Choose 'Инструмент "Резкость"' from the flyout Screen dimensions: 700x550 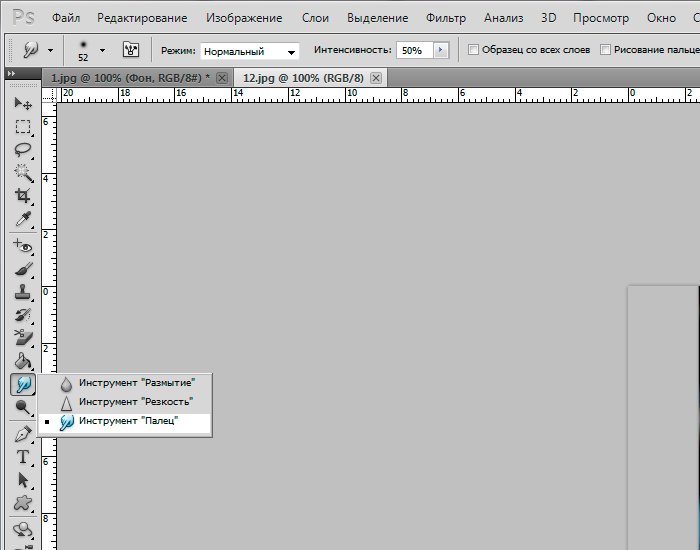click(135, 402)
